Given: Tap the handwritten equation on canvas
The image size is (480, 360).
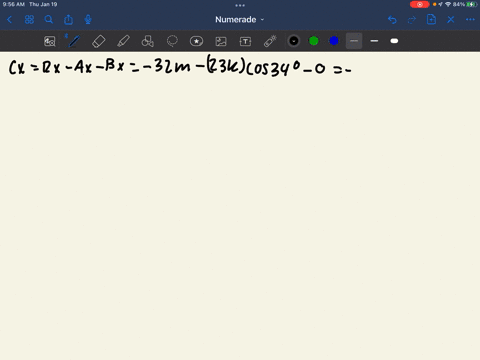Looking at the screenshot, I should click(180, 66).
